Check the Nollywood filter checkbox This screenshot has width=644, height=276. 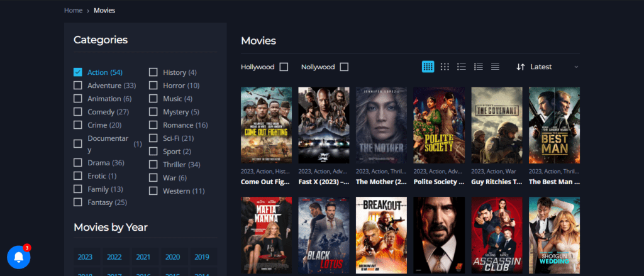pyautogui.click(x=344, y=67)
